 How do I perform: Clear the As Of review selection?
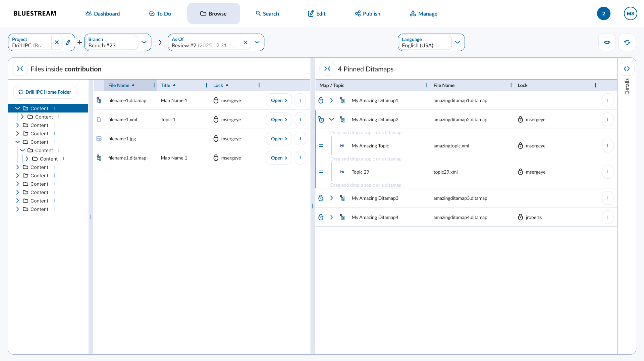pyautogui.click(x=245, y=42)
